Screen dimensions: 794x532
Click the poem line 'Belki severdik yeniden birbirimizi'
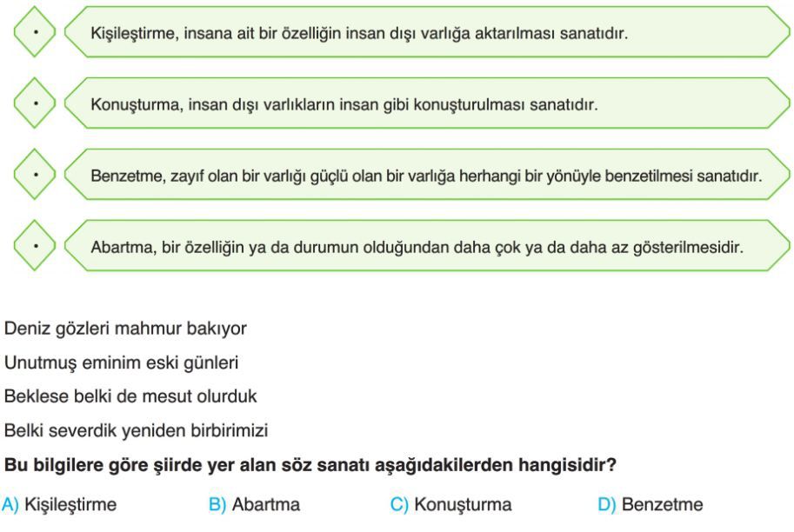[x=136, y=431]
